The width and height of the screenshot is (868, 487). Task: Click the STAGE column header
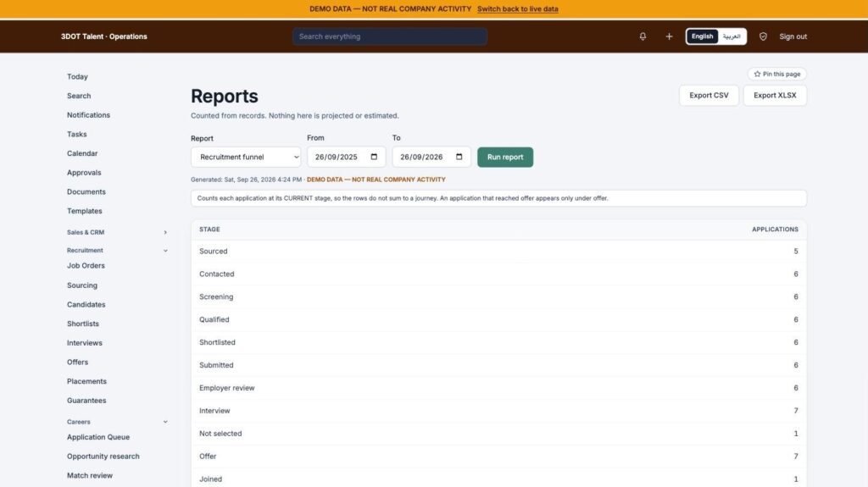[209, 230]
